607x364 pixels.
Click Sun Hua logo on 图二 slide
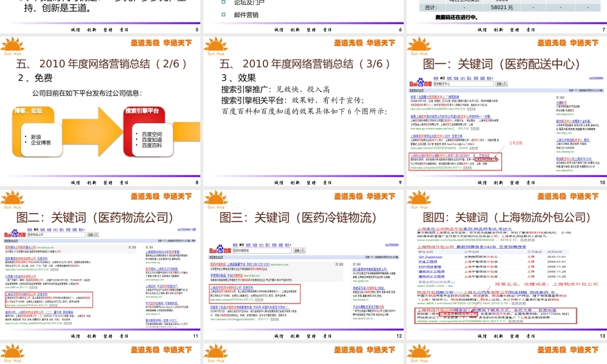tap(12, 200)
